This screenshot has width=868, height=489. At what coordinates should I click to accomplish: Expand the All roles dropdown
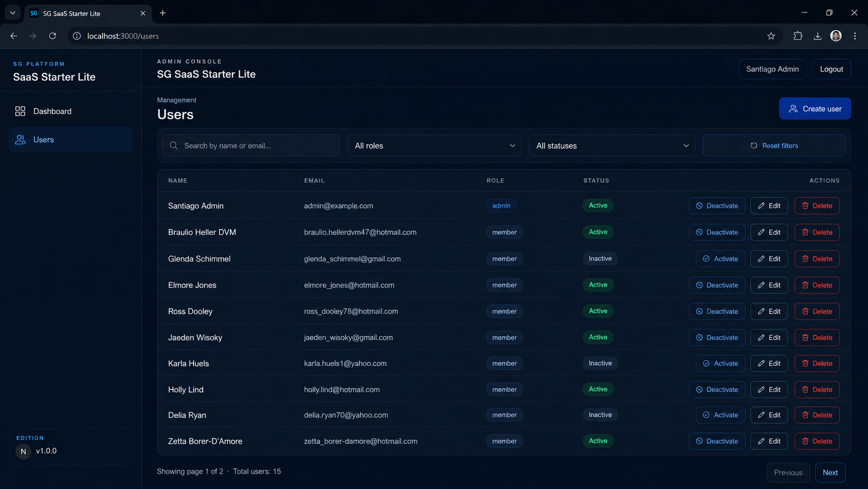pyautogui.click(x=435, y=146)
